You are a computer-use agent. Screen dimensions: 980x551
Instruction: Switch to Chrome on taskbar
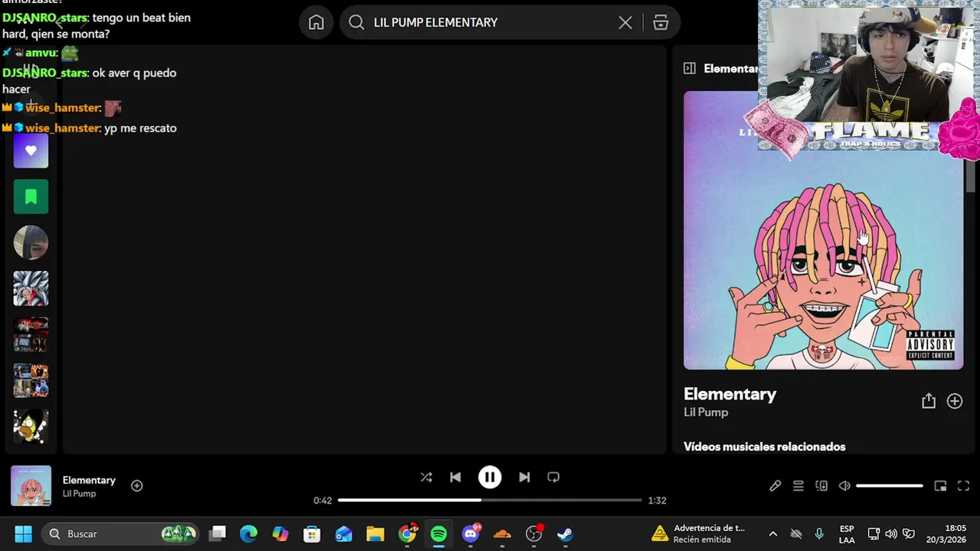[407, 534]
